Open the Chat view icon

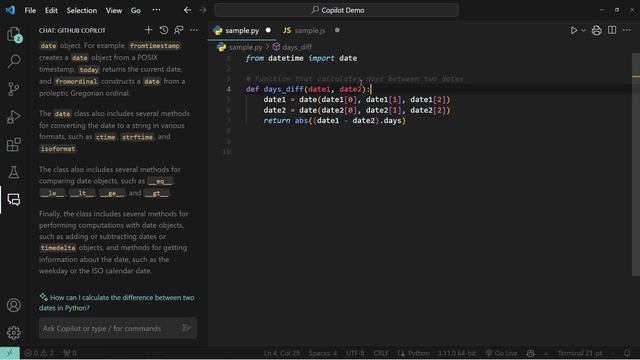pyautogui.click(x=14, y=200)
